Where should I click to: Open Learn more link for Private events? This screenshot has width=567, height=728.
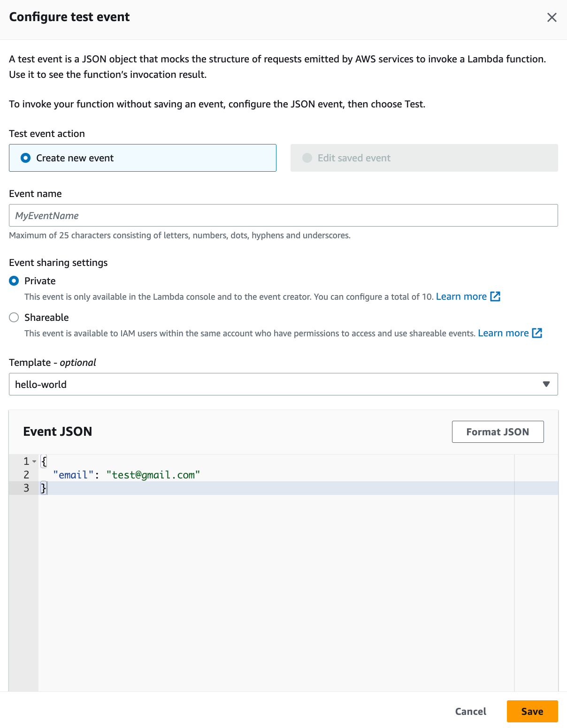pos(461,296)
